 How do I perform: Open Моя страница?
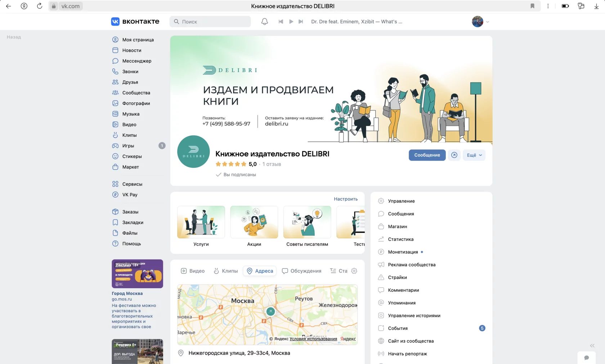coord(138,40)
